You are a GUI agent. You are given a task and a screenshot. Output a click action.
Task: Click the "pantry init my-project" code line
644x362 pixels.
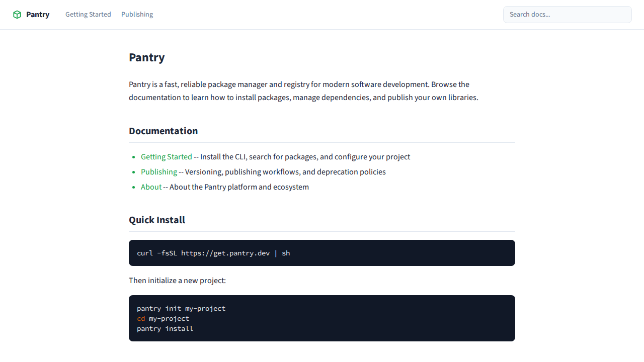tap(181, 308)
